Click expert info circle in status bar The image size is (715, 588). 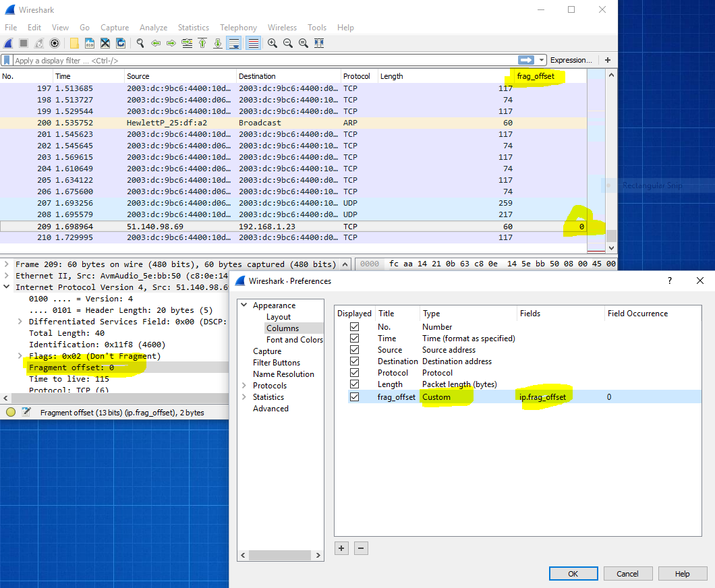click(11, 412)
